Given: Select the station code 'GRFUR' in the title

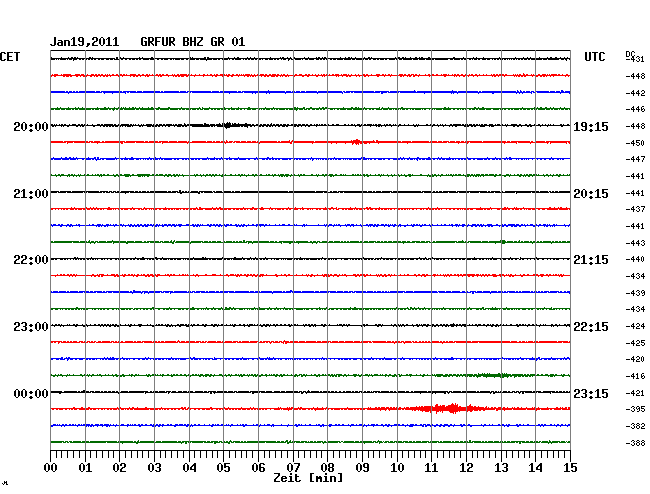Looking at the screenshot, I should coord(158,42).
